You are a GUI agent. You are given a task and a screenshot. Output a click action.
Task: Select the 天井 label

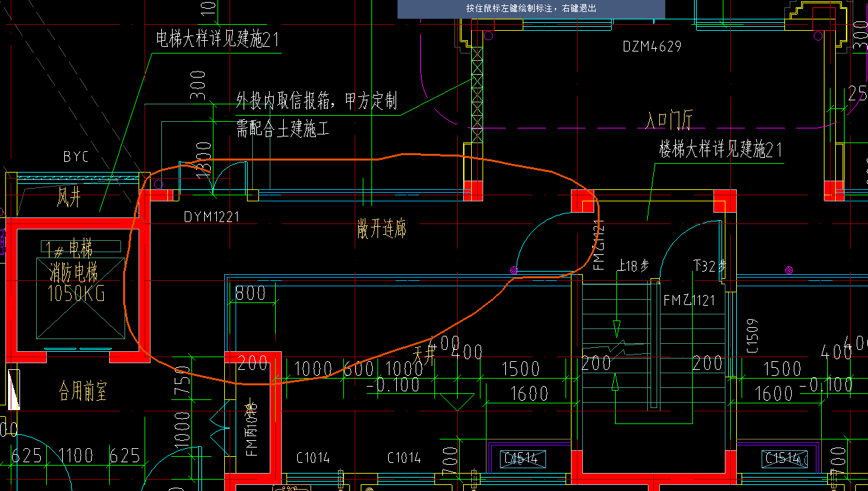point(425,355)
